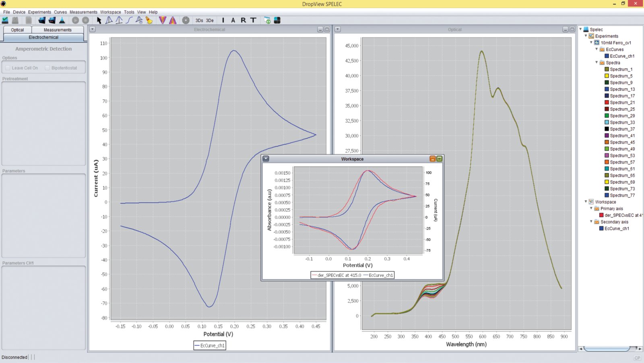Open the Help menu

coord(153,12)
